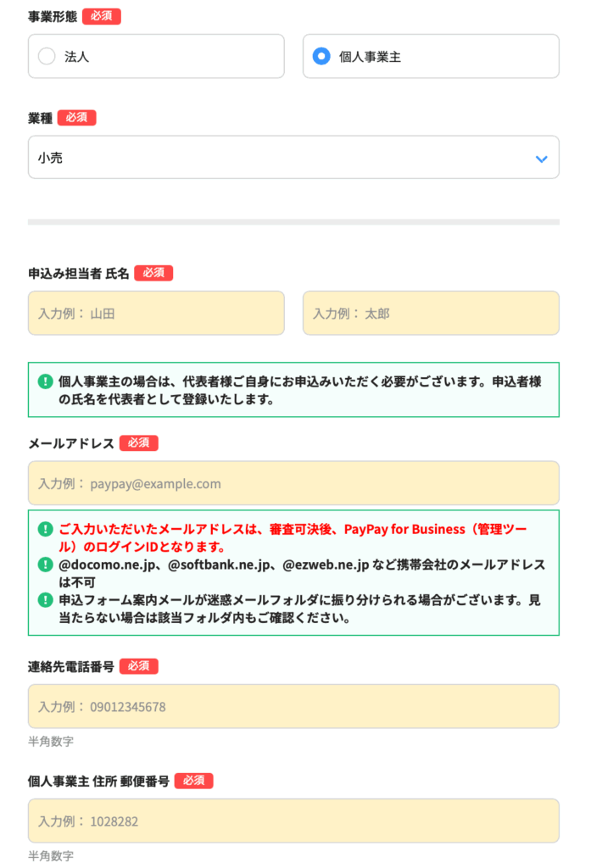
Task: Select the 個人事業主 radio option
Action: (x=321, y=57)
